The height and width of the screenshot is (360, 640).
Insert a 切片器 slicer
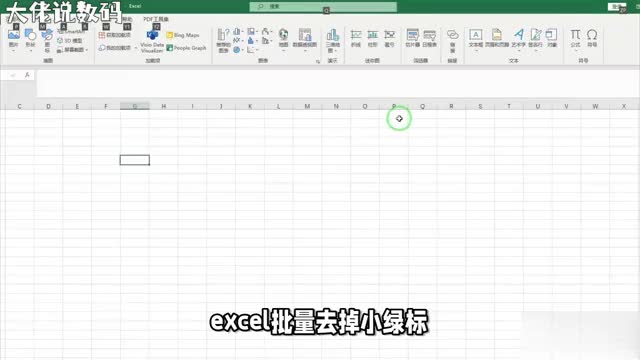413,39
